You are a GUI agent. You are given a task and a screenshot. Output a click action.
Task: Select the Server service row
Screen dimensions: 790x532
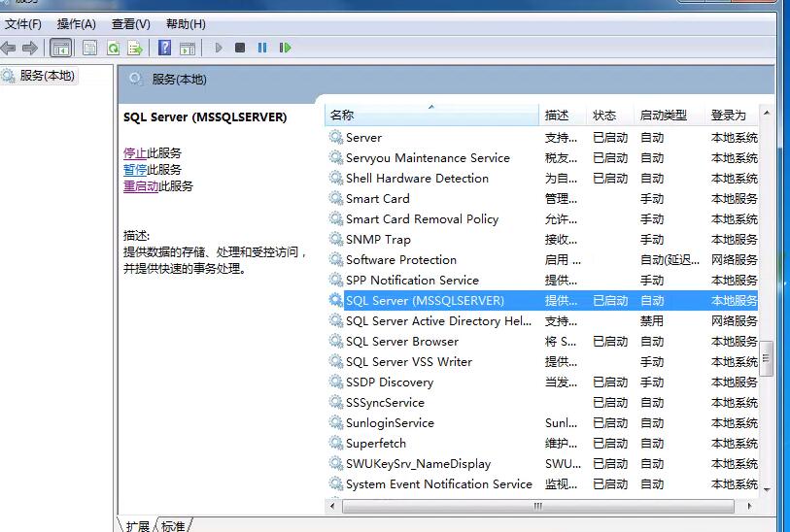(542, 138)
